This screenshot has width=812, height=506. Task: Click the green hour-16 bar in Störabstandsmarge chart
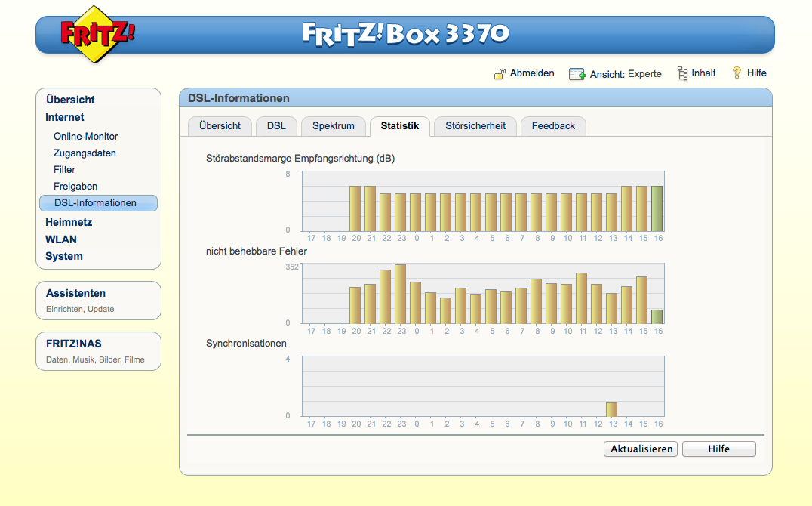657,208
